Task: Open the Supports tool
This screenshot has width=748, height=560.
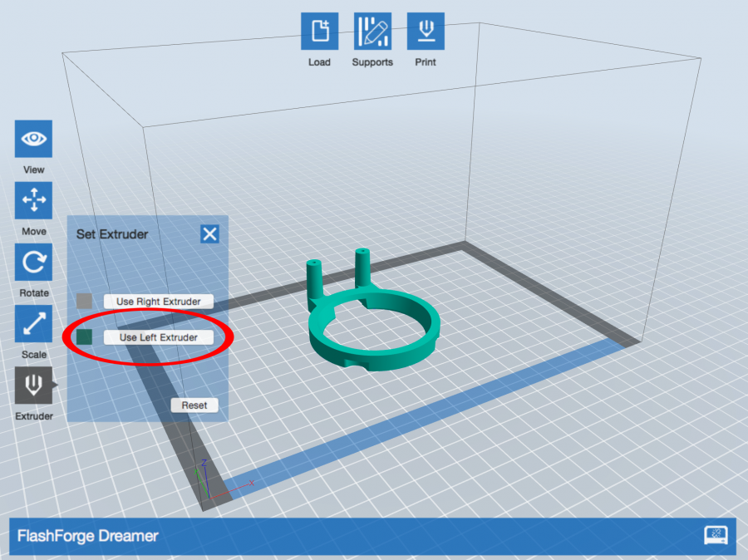Action: pyautogui.click(x=372, y=31)
